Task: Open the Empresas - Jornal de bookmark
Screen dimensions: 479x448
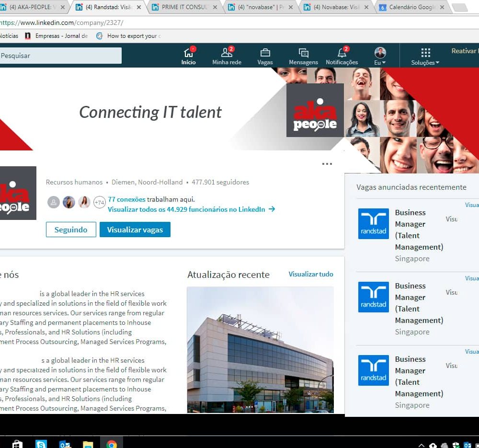Action: coord(56,36)
